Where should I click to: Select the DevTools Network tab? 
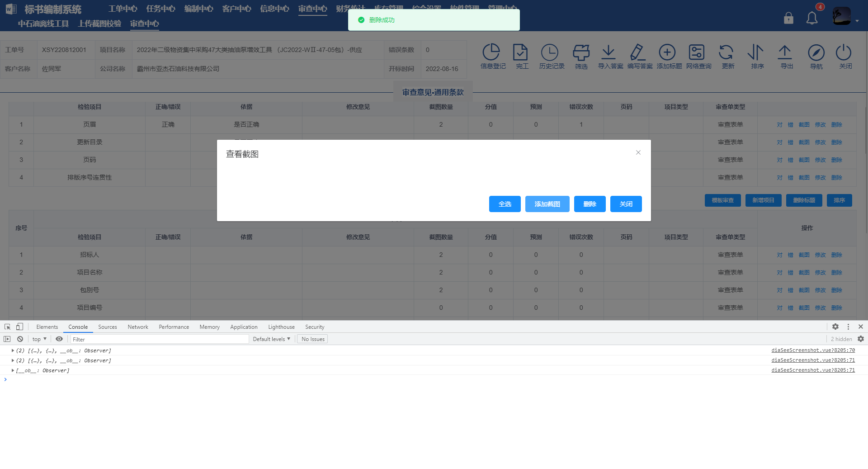(138, 327)
